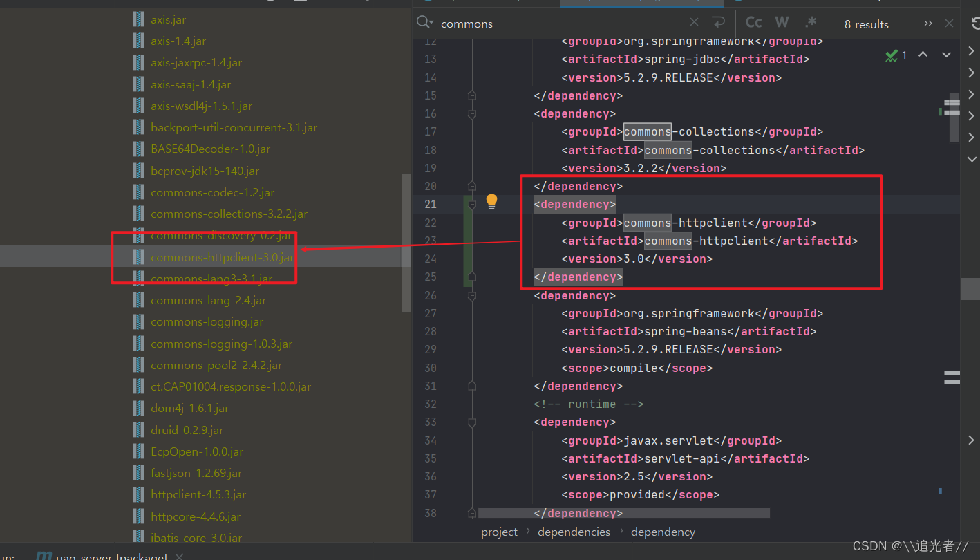Collapse fold marker at line 26
980x560 pixels.
tap(472, 295)
